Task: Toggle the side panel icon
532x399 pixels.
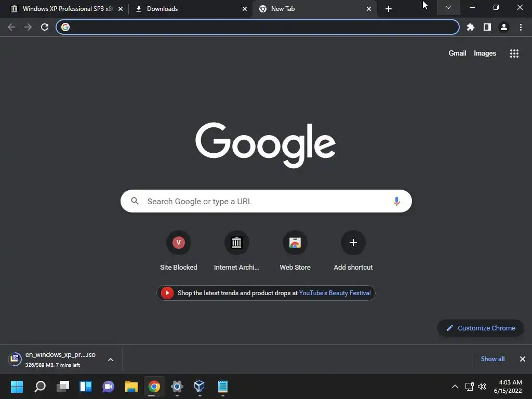Action: (487, 27)
